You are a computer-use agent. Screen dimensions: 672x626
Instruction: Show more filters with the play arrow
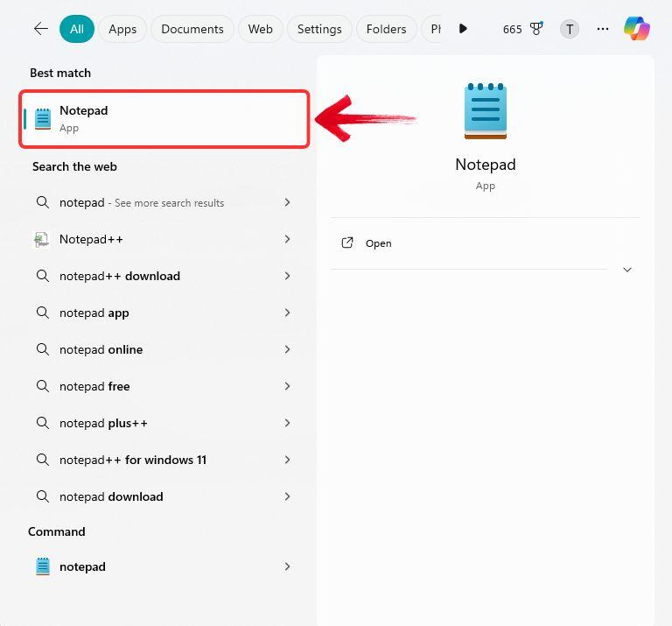click(x=463, y=29)
